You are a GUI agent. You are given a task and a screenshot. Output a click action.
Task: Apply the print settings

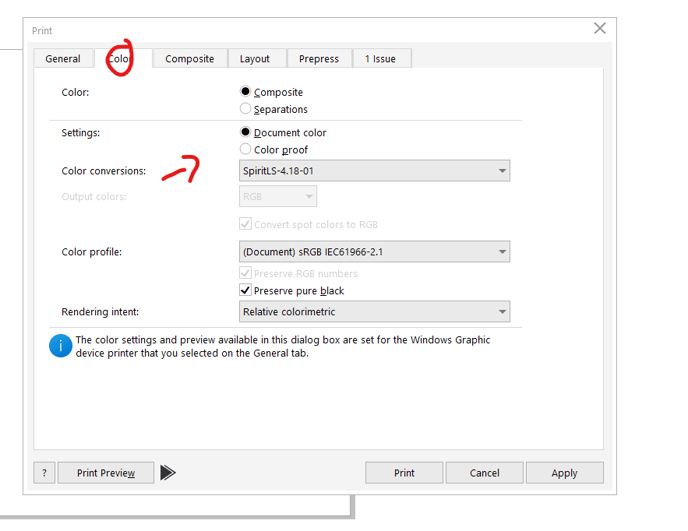click(565, 473)
